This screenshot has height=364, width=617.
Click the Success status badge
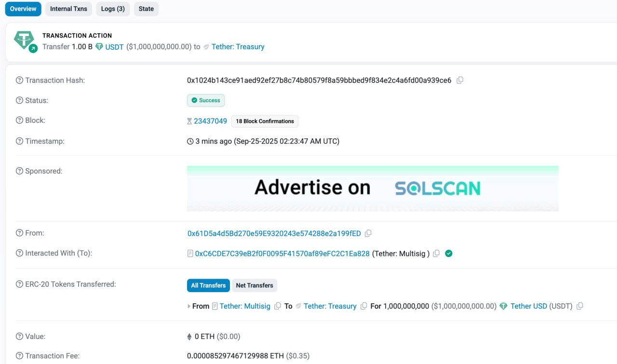(206, 100)
